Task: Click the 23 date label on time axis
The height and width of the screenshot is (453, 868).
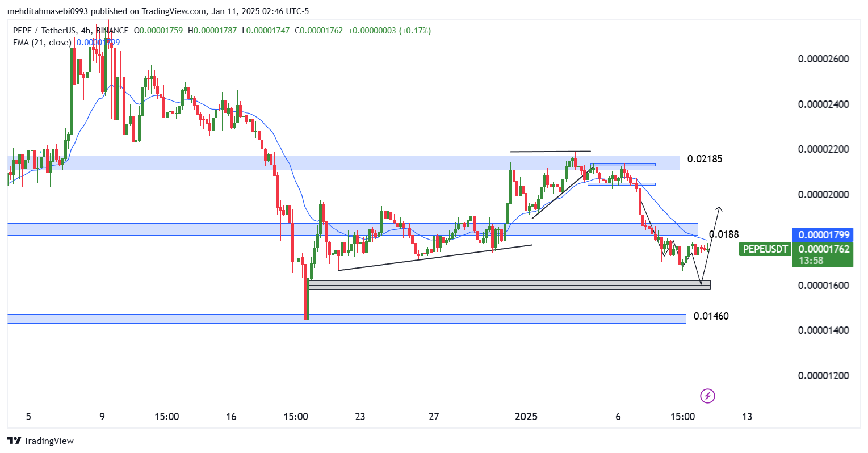Action: pyautogui.click(x=360, y=417)
